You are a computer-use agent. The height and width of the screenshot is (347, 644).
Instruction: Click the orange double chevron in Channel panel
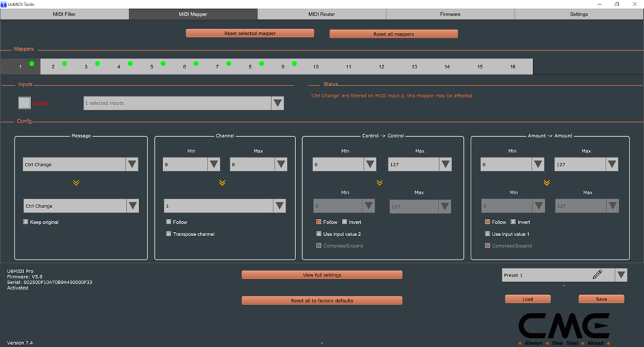click(x=222, y=183)
